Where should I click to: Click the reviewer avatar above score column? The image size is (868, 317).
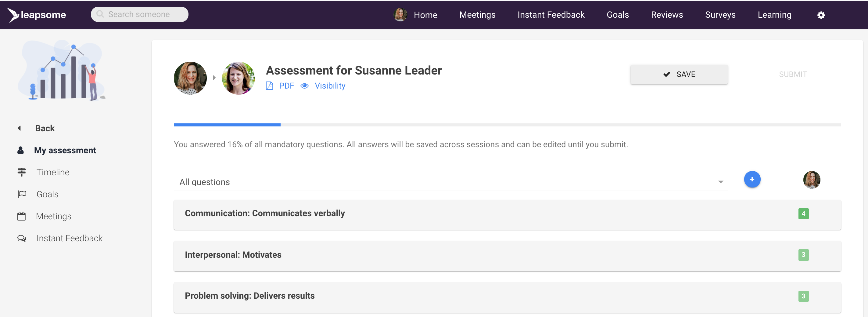click(811, 180)
